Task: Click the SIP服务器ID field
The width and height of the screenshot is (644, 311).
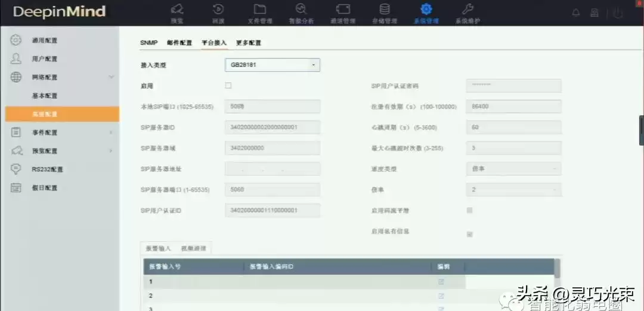Action: coord(273,127)
